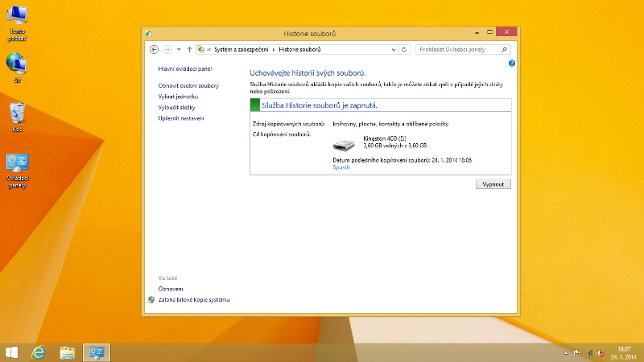The height and width of the screenshot is (362, 644).
Task: Click the up one level arrow
Action: click(188, 50)
